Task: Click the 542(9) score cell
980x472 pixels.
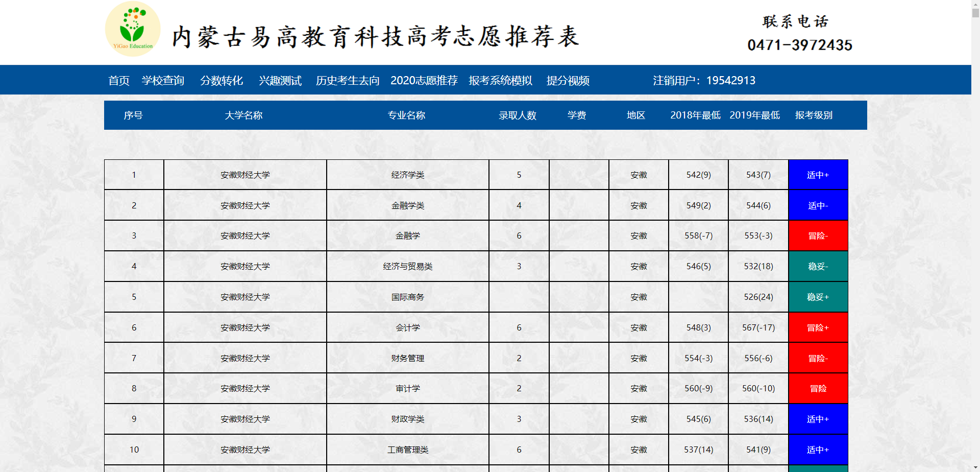Action: (x=698, y=175)
